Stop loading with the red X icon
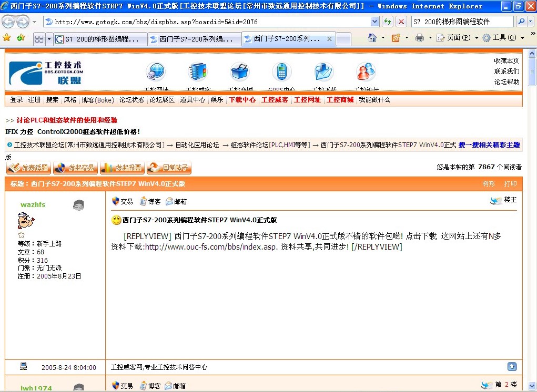 click(x=401, y=22)
